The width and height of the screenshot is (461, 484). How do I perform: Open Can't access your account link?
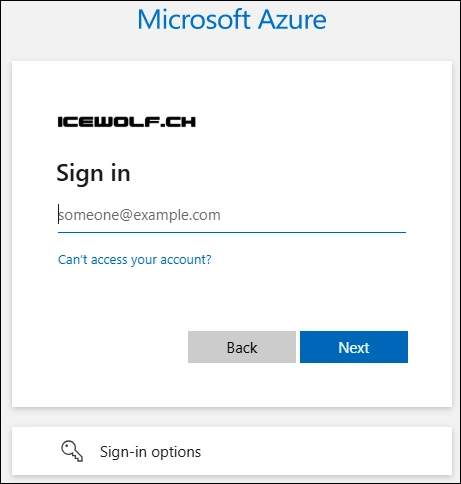pyautogui.click(x=135, y=259)
